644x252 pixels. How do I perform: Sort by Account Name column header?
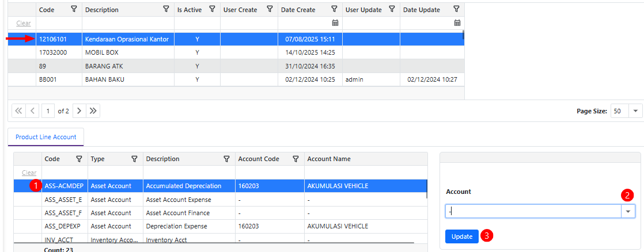pyautogui.click(x=329, y=159)
